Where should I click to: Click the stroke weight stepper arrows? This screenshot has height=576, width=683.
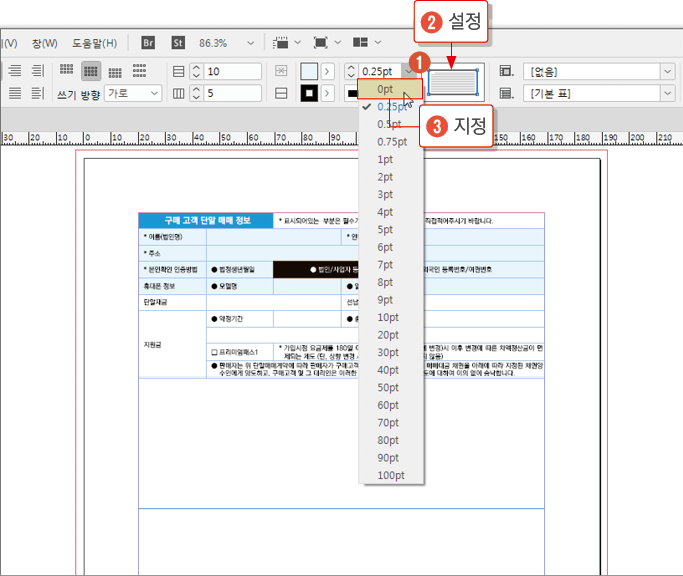(351, 71)
